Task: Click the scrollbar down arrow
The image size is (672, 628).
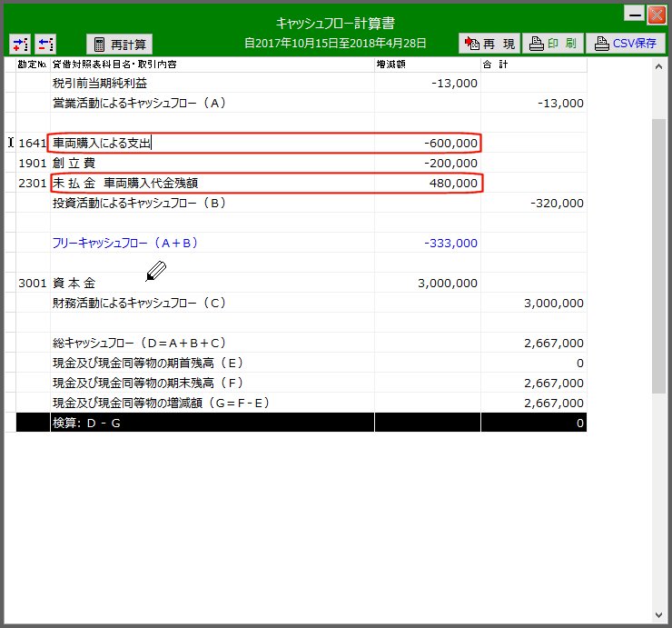Action: point(659,613)
